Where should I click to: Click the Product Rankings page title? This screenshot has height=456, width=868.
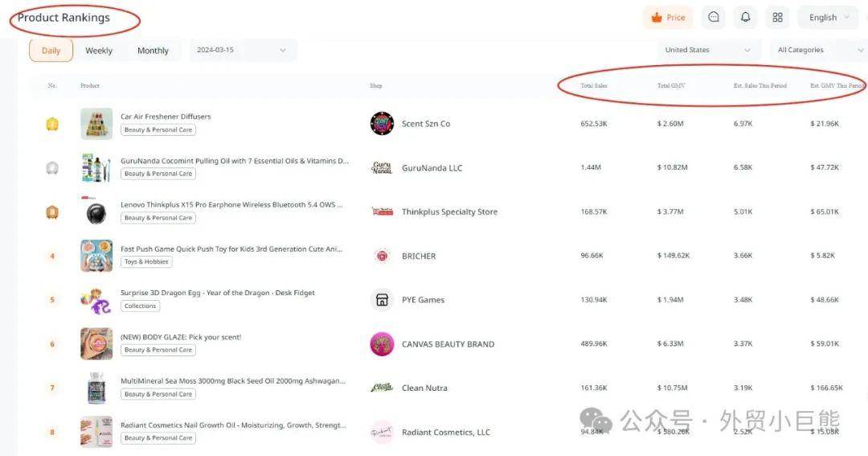[x=63, y=18]
